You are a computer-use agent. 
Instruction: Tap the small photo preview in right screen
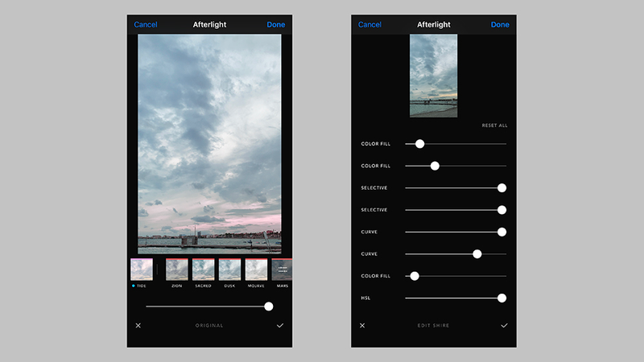pyautogui.click(x=434, y=76)
